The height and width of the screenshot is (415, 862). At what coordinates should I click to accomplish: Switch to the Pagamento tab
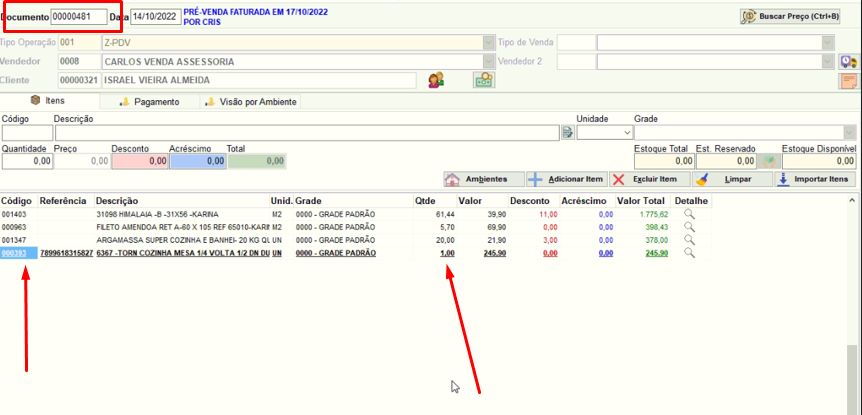pyautogui.click(x=150, y=102)
